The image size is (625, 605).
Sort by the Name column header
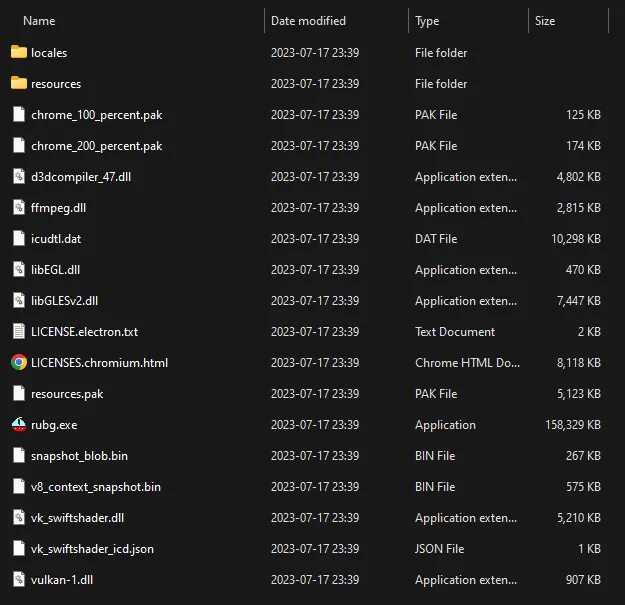pos(39,21)
